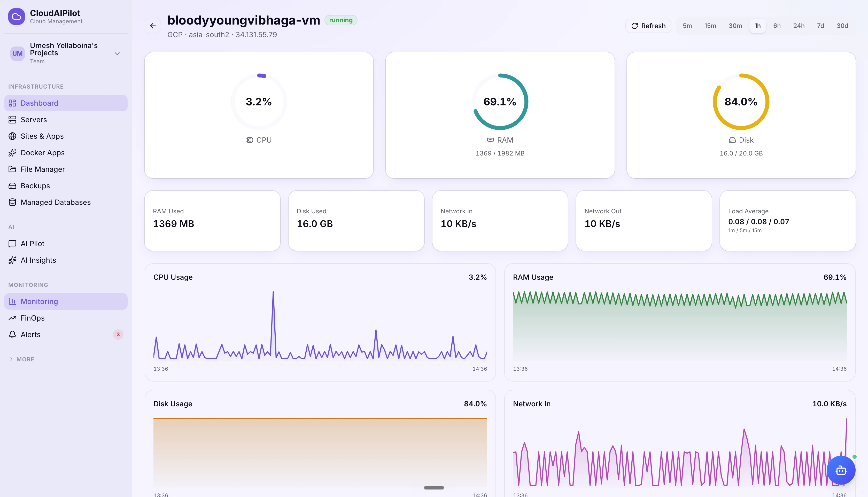Click the AI Pilot chat bubble icon

pos(12,244)
